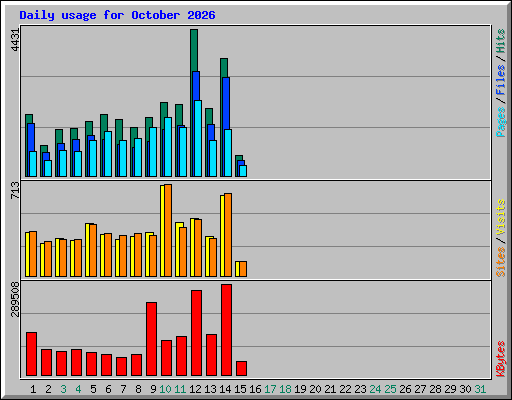512x400 pixels.
Task: Click the red KBytes bar for day 1
Action: [31, 354]
